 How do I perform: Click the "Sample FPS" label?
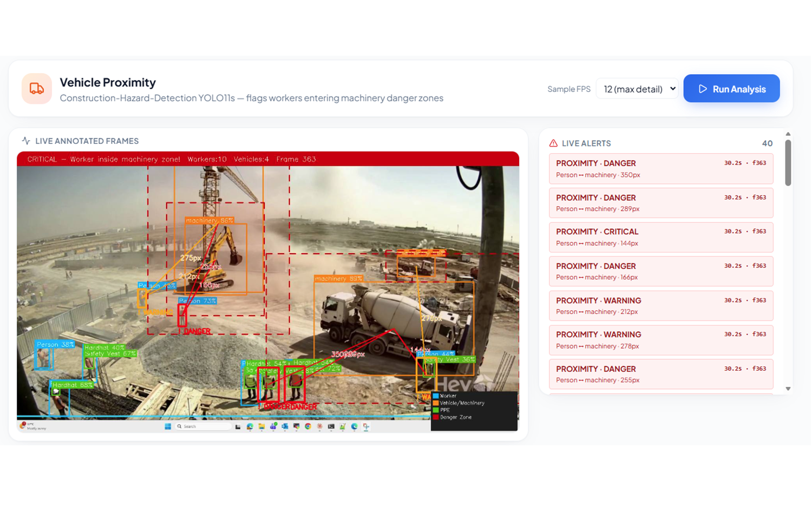pos(568,89)
